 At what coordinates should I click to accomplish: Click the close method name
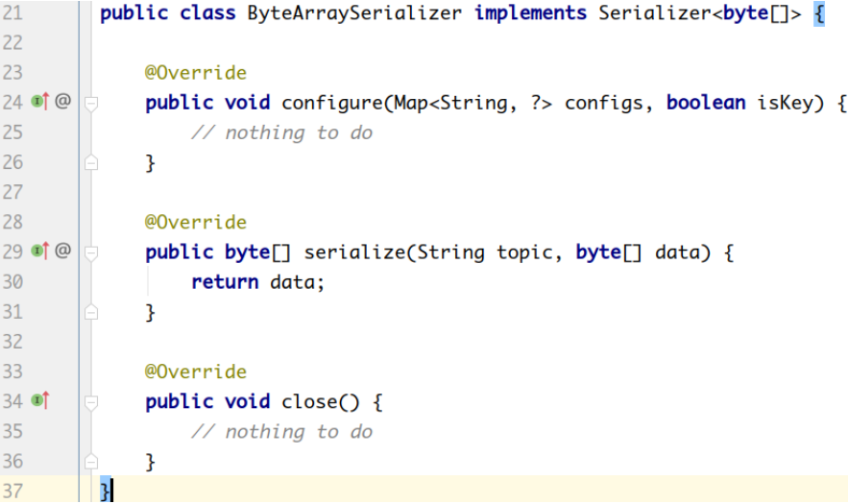pos(308,402)
